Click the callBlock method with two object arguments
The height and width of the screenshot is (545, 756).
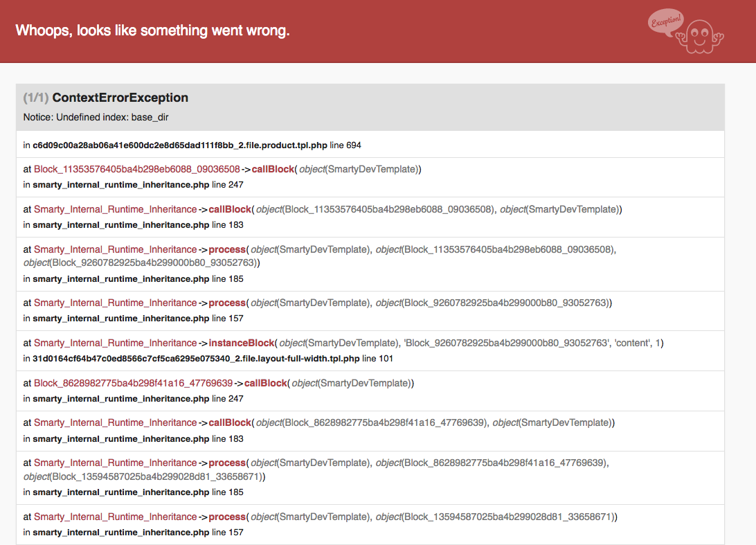point(230,209)
